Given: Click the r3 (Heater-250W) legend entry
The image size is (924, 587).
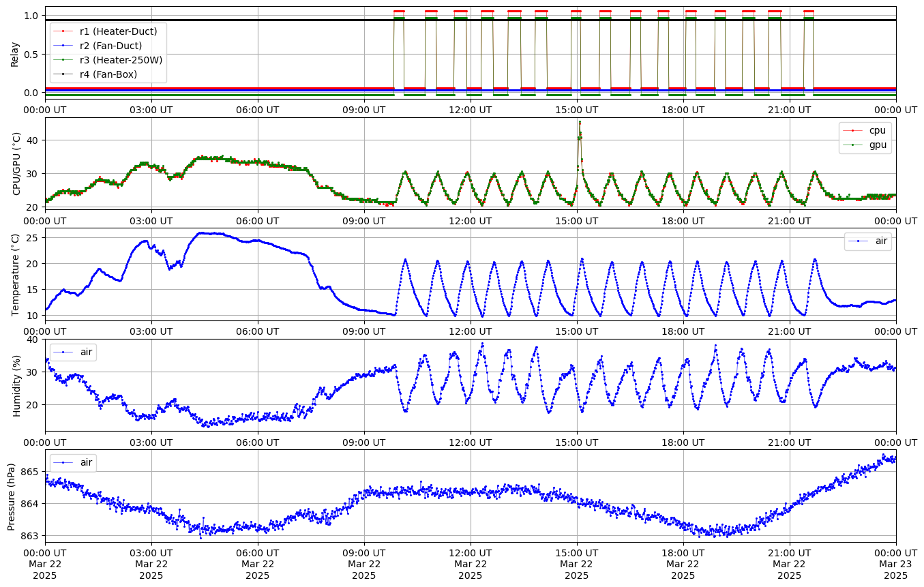Looking at the screenshot, I should pyautogui.click(x=109, y=60).
